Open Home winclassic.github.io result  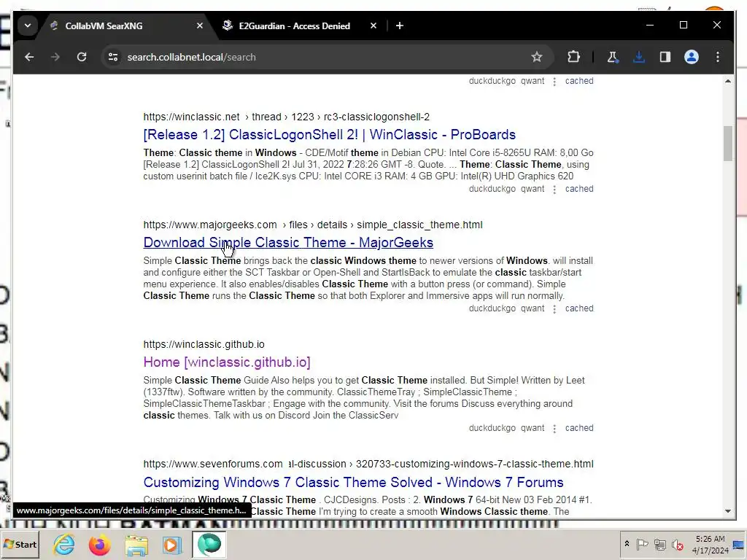tap(227, 362)
